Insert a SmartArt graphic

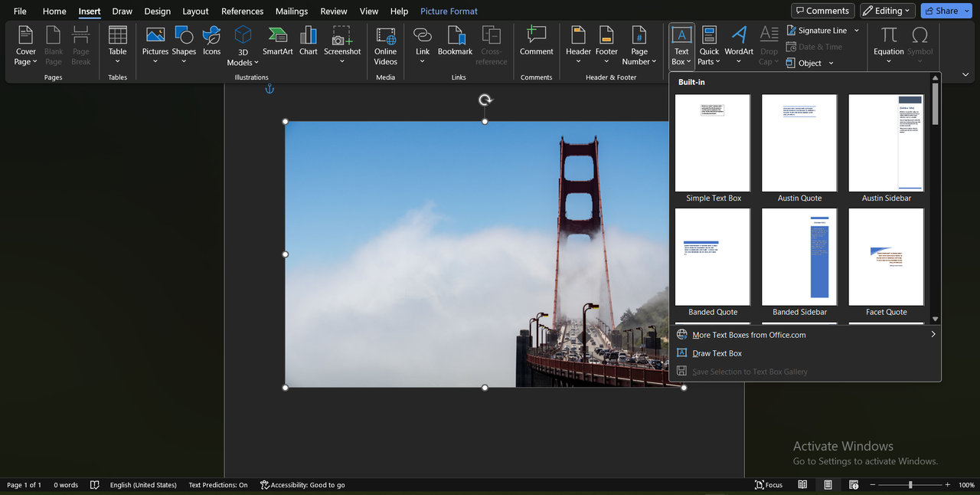coord(278,41)
